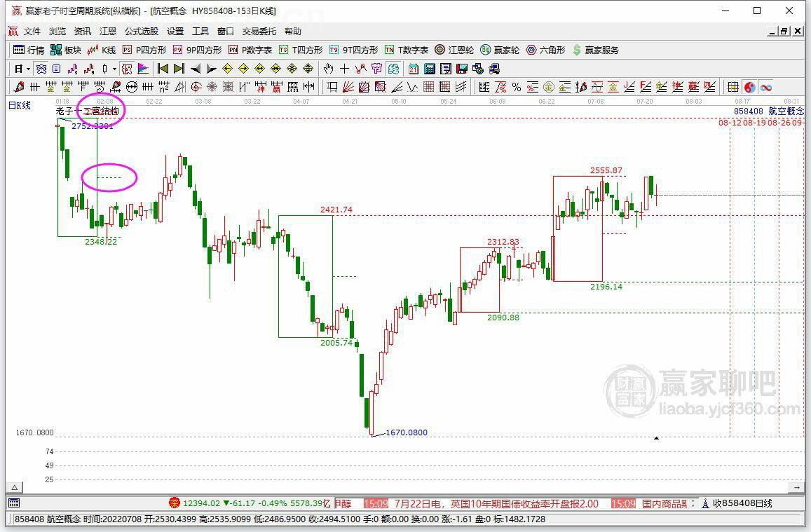The height and width of the screenshot is (532, 811).
Task: Open the 文件 menu
Action: 32,31
